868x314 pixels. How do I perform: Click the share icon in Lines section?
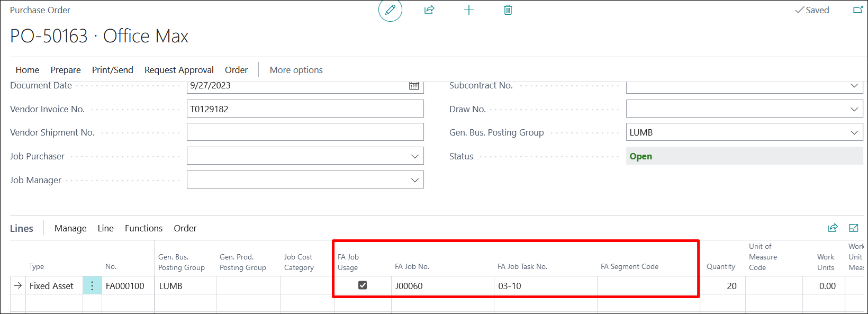pyautogui.click(x=833, y=228)
